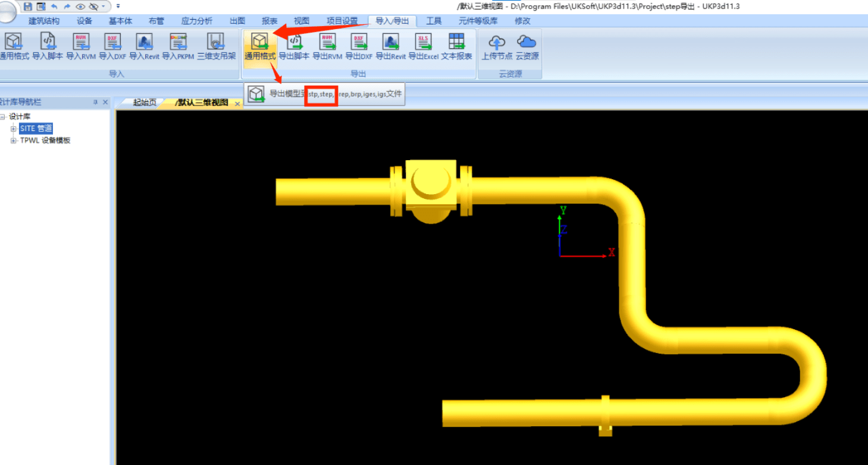Open 云资源 cloud resources

527,46
